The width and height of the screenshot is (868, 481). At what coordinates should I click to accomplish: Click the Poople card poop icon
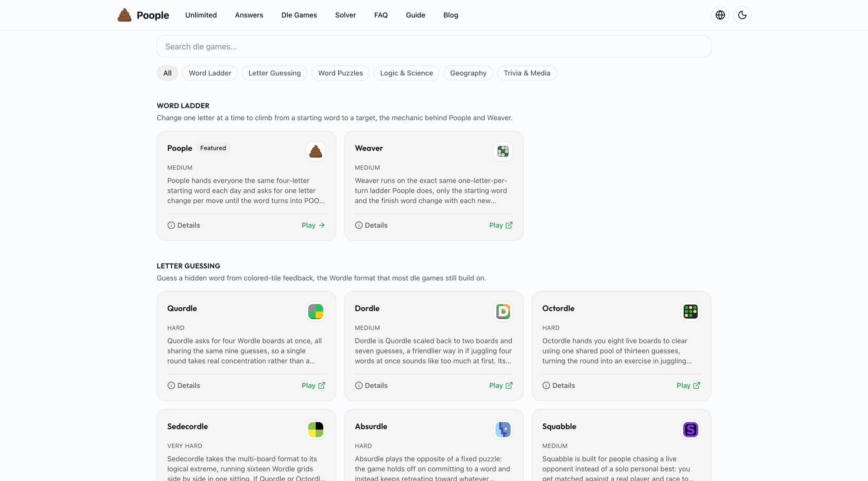pyautogui.click(x=316, y=151)
